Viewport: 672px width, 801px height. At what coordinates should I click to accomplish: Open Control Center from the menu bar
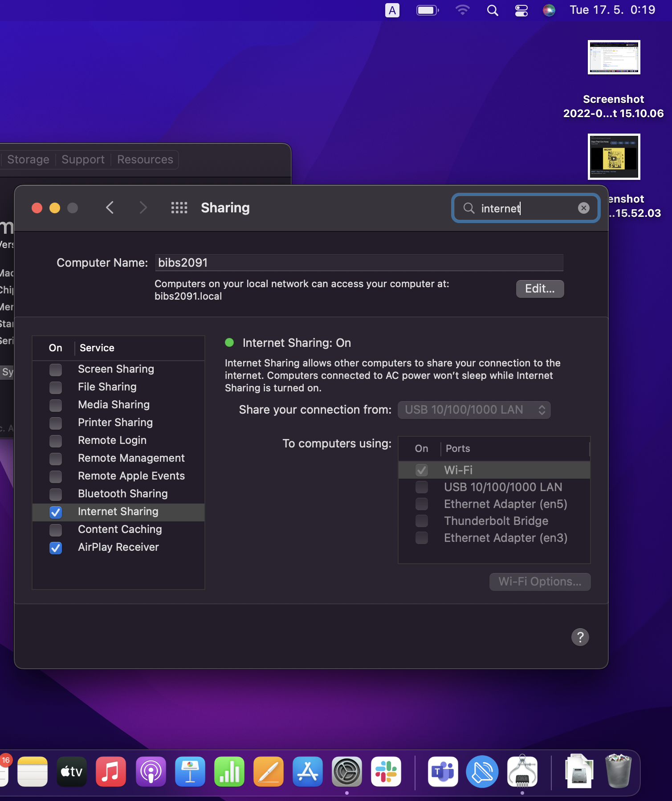521,10
